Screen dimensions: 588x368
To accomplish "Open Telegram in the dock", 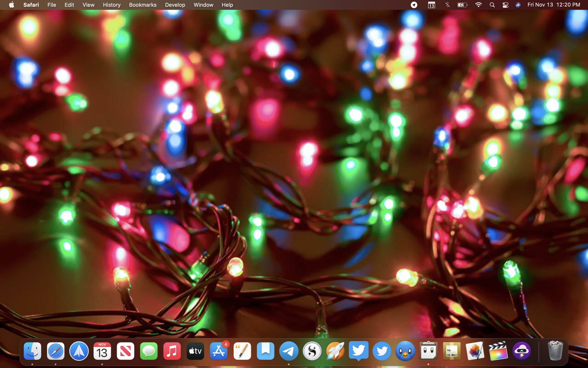I will click(x=289, y=351).
